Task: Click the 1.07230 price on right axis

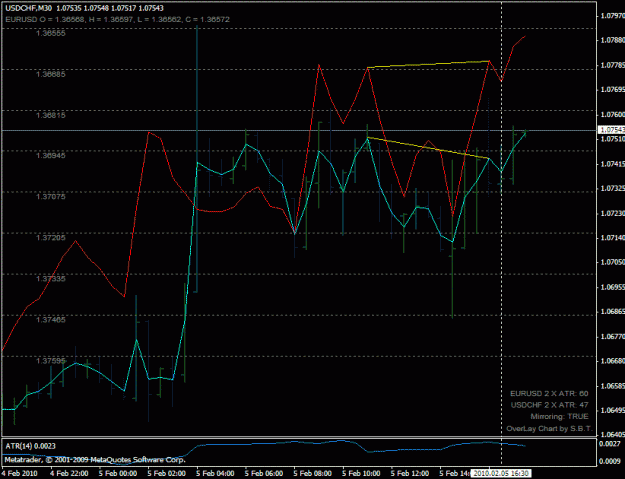Action: pos(612,213)
